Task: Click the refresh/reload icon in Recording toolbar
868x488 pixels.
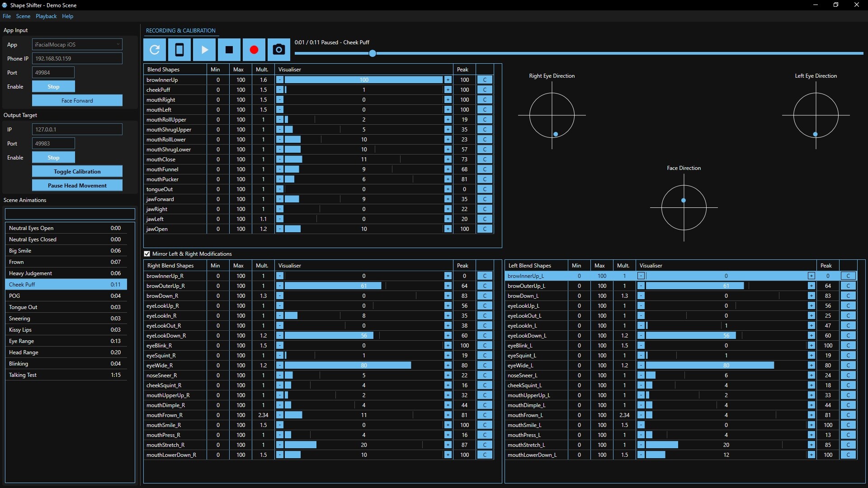Action: click(x=155, y=50)
